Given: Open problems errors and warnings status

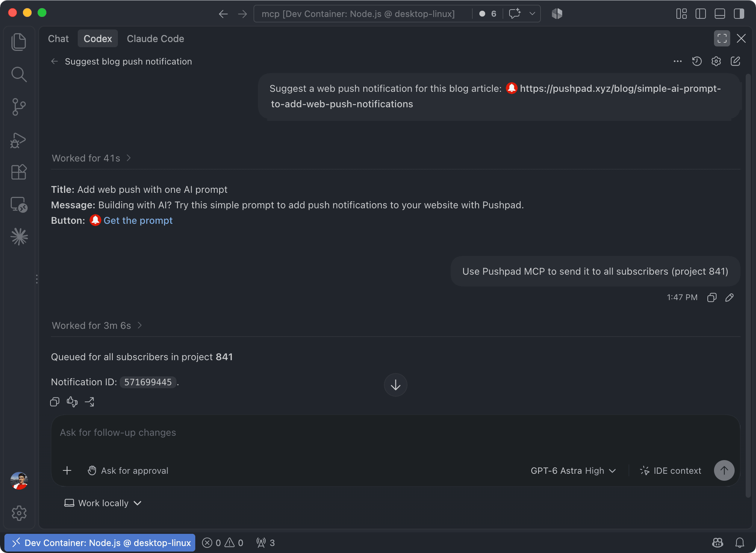Looking at the screenshot, I should [x=223, y=543].
